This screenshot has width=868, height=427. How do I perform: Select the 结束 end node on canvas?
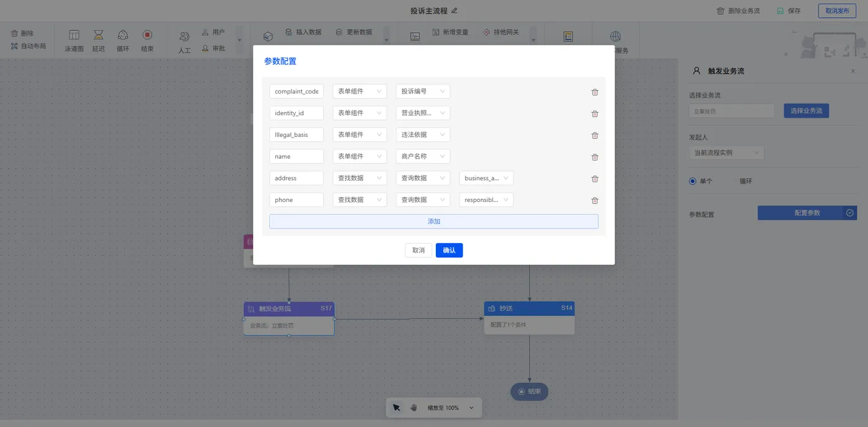(x=529, y=392)
